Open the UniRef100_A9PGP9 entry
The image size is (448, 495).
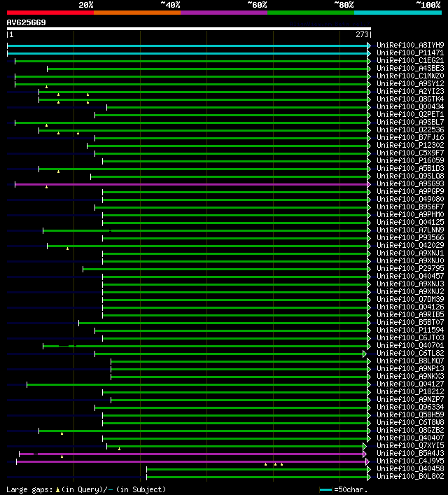[x=410, y=191]
